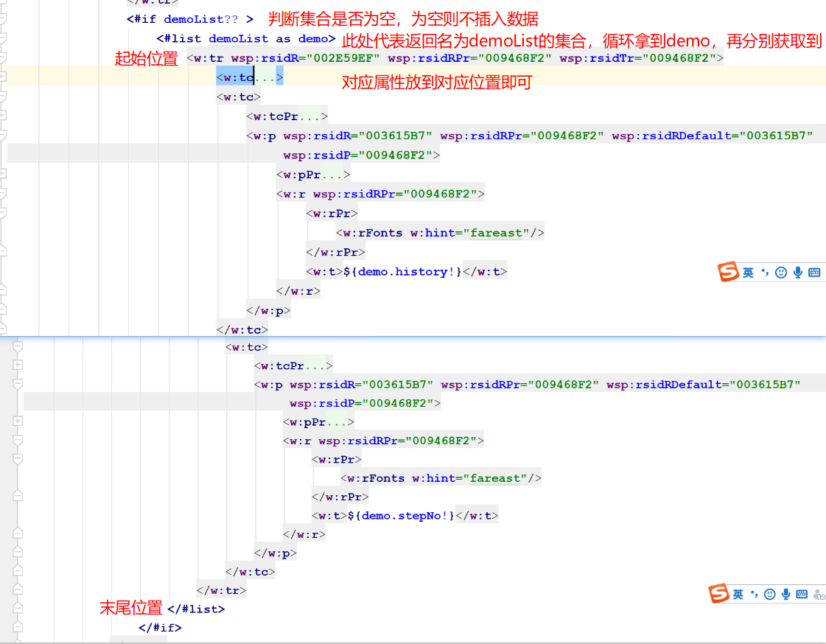
Task: Click the <#list demoList as demo> directive
Action: coord(246,39)
